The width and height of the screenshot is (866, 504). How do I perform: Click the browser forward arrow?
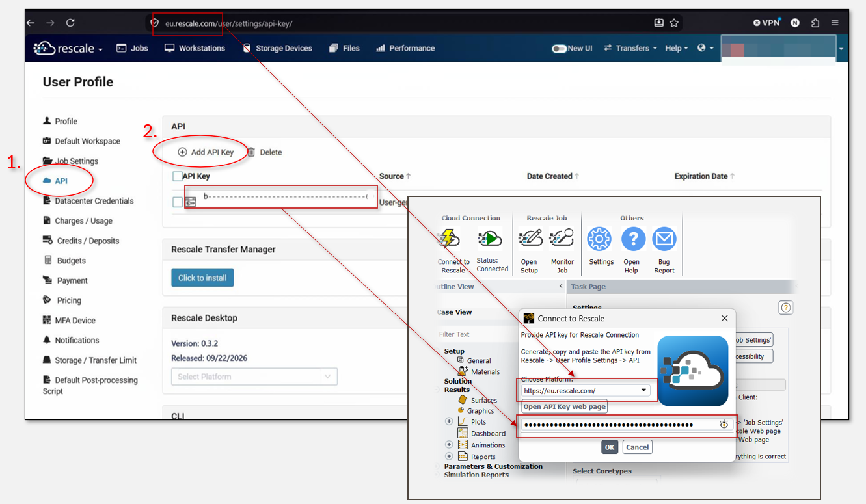(50, 23)
